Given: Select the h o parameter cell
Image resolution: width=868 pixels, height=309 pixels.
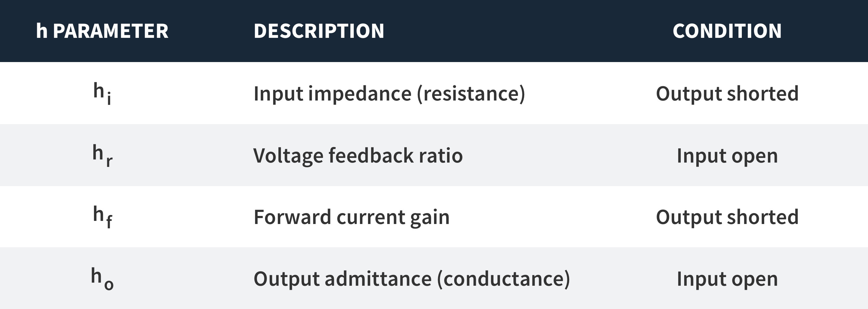Looking at the screenshot, I should point(102,279).
